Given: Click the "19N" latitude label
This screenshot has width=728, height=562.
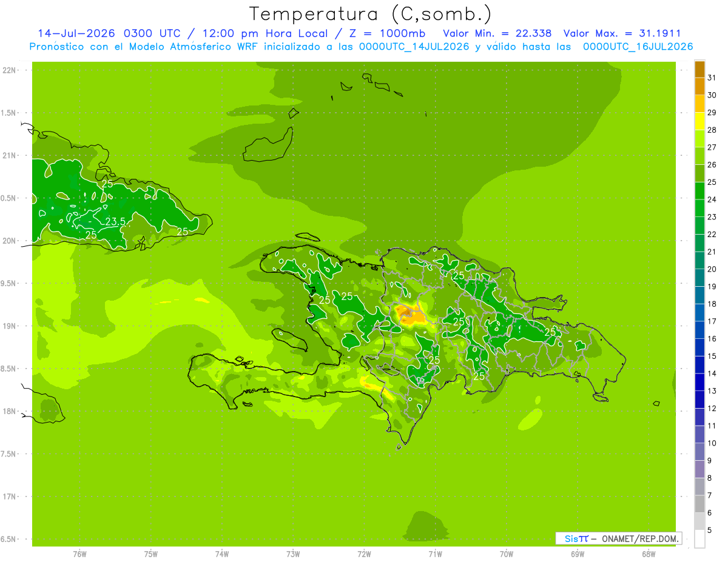Looking at the screenshot, I should click(x=10, y=326).
